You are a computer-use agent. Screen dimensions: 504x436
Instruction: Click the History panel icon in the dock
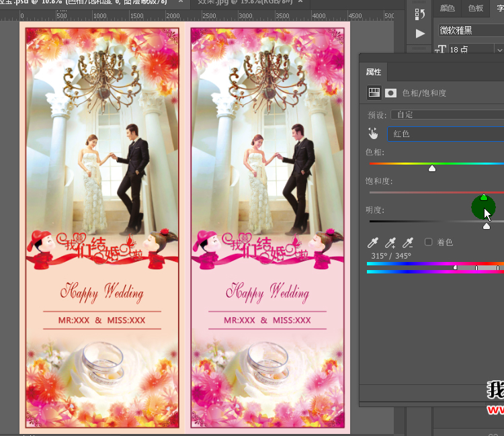420,14
